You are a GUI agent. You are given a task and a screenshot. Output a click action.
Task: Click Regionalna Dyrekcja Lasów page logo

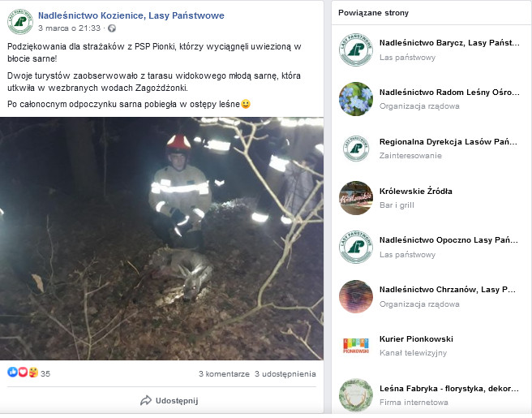[x=355, y=149]
